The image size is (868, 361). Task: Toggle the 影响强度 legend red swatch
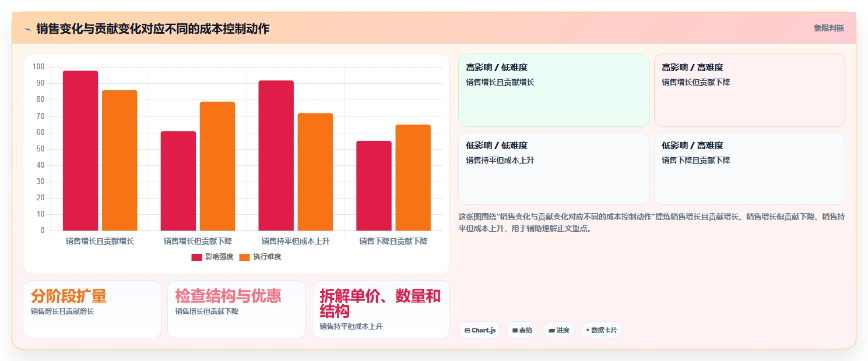(196, 257)
